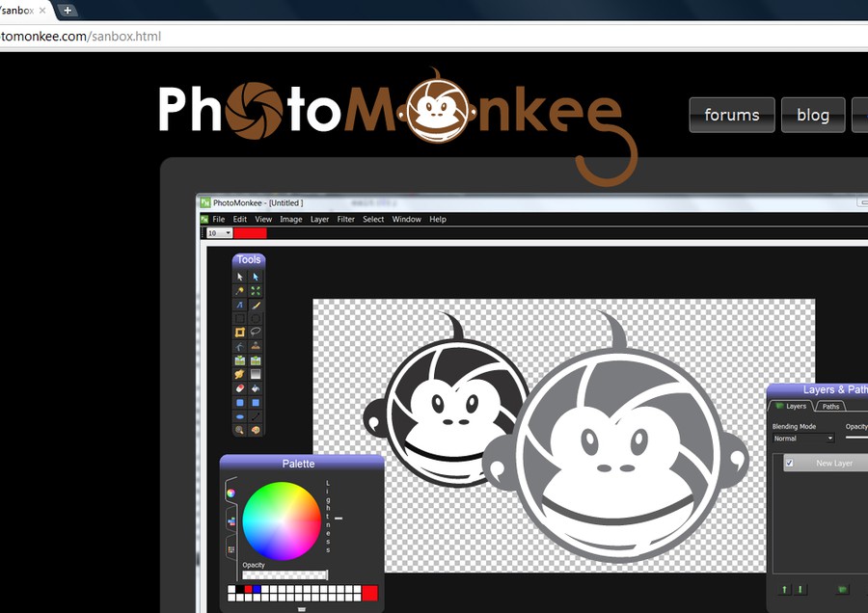Viewport: 868px width, 613px height.
Task: Pick the blue swatch in palette
Action: (257, 588)
